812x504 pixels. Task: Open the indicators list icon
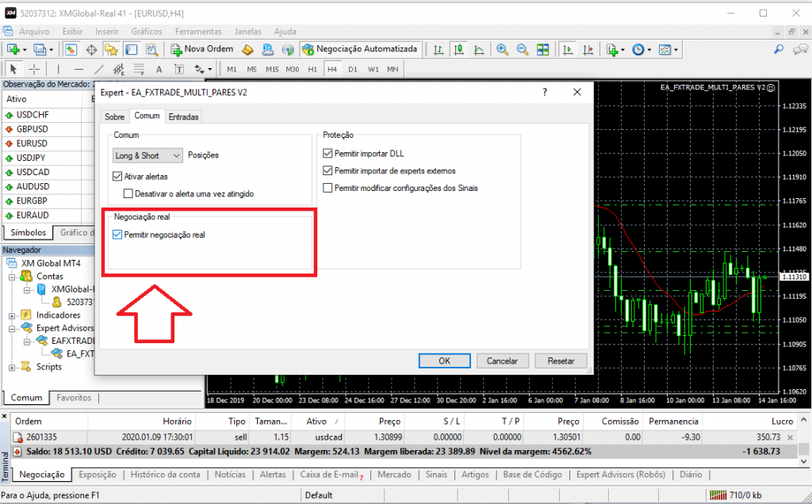pos(612,50)
